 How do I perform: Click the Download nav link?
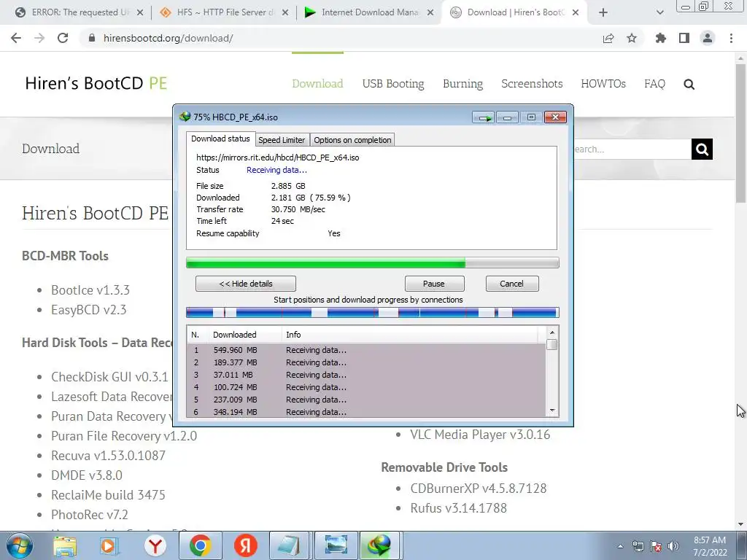tap(317, 84)
